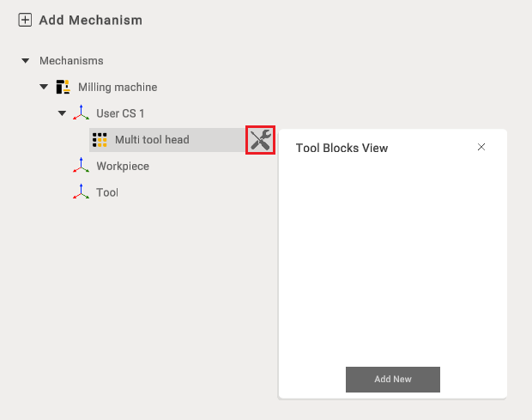Click the Tool Blocks View title
Viewport: 532px width, 420px height.
coord(342,148)
